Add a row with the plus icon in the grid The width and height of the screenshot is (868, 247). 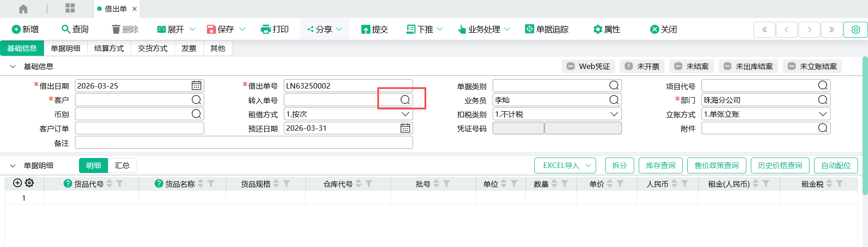coord(17,183)
